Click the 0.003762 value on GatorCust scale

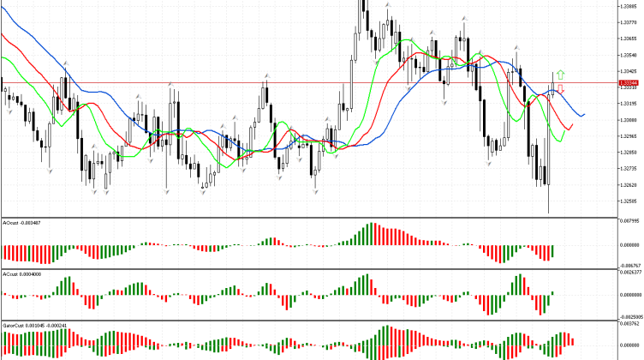[x=629, y=325]
